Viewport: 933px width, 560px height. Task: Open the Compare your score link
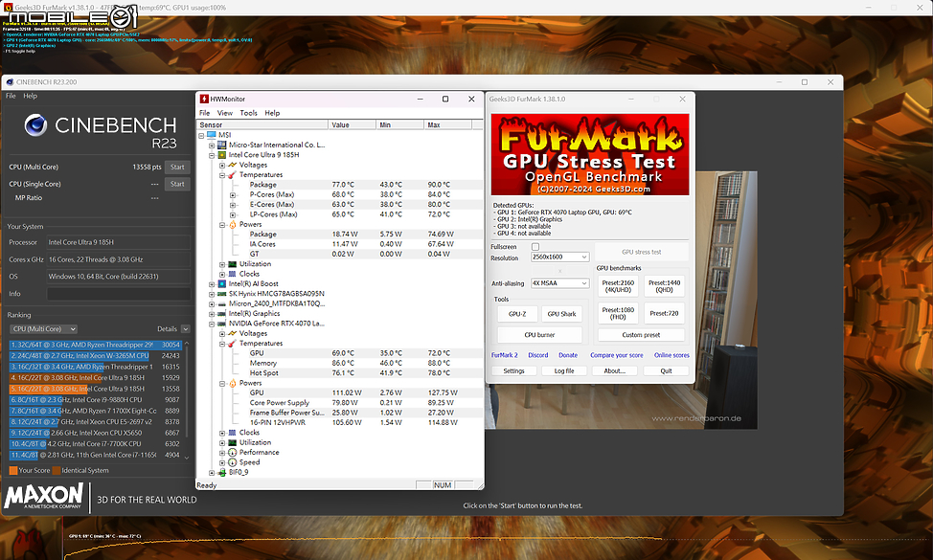click(x=617, y=355)
